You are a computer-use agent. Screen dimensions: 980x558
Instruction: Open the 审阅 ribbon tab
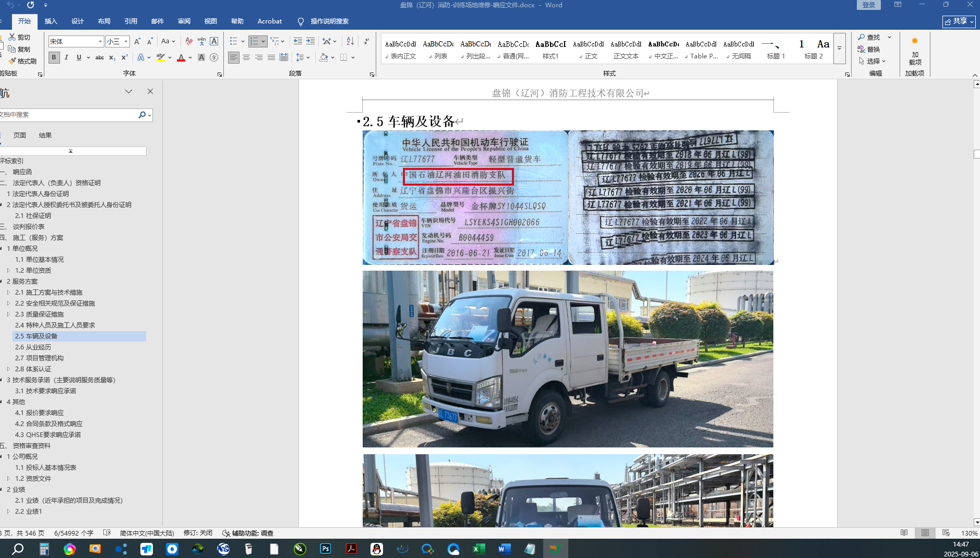point(184,21)
